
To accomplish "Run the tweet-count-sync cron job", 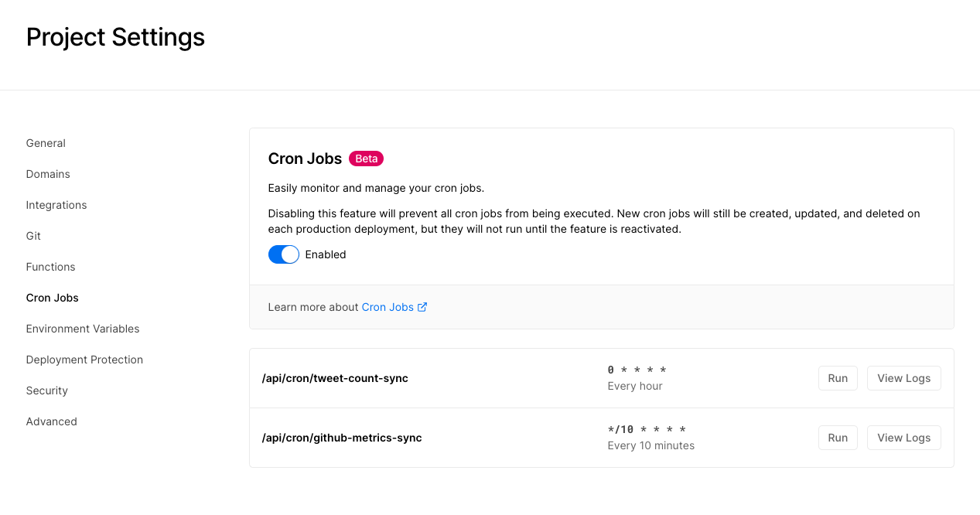I will click(838, 378).
